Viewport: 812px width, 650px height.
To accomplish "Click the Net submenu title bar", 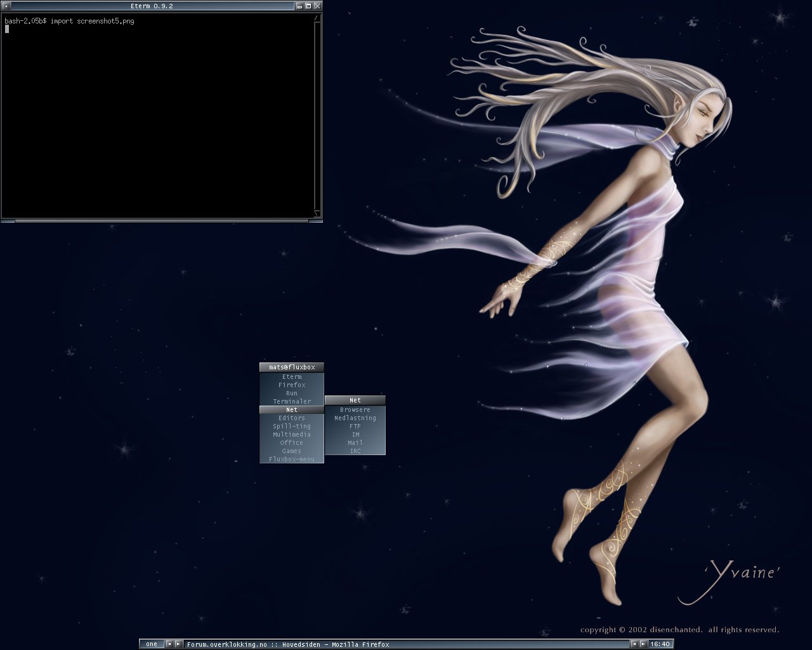I will [355, 401].
